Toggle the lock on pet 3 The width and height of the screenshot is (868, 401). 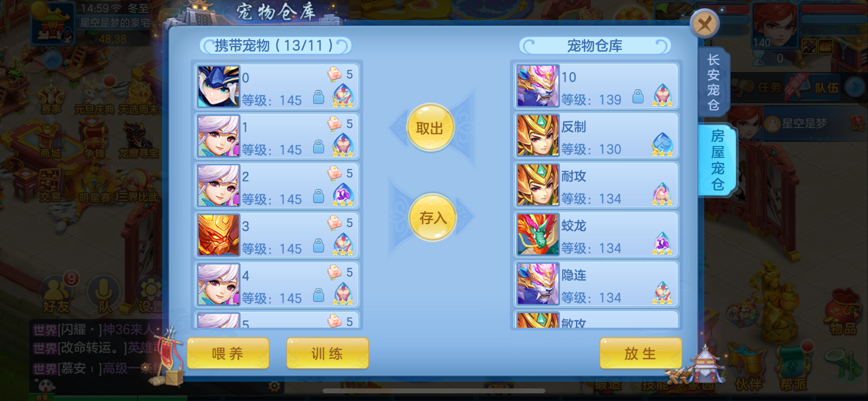[318, 246]
